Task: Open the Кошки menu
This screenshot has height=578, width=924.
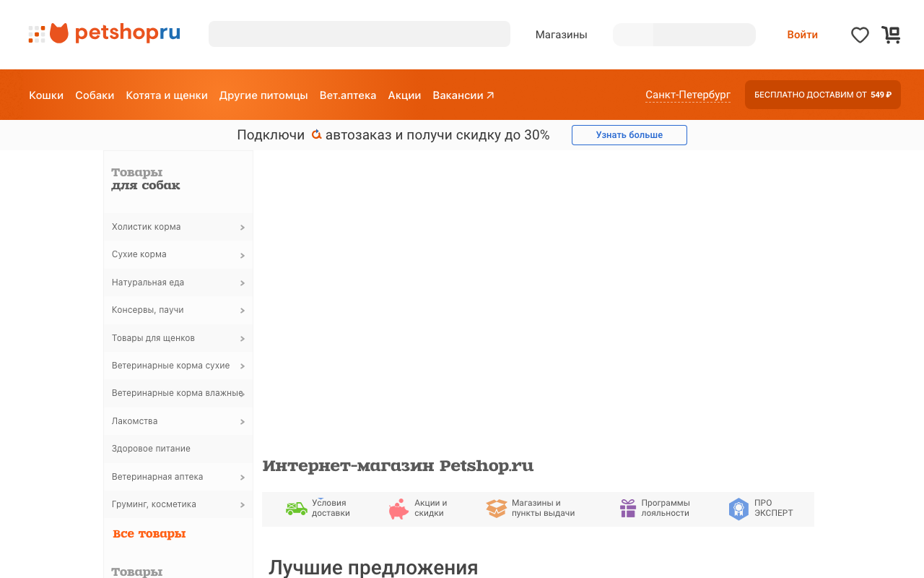Action: (x=46, y=95)
